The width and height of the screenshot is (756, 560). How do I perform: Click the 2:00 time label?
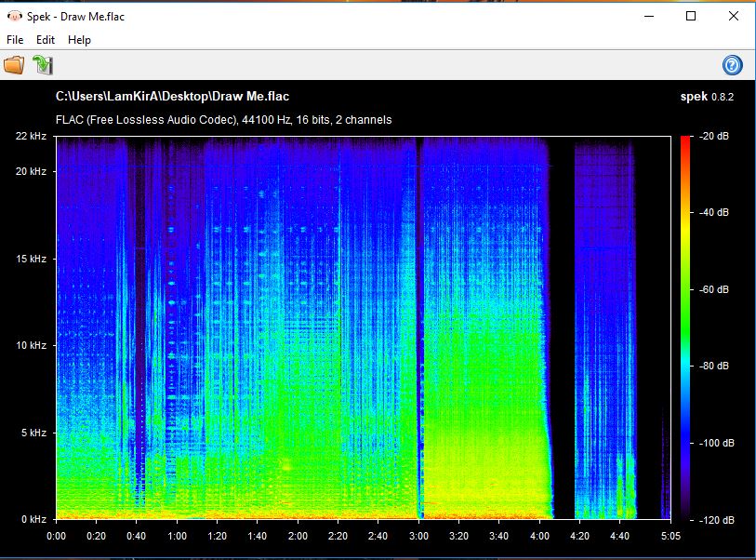pyautogui.click(x=298, y=536)
